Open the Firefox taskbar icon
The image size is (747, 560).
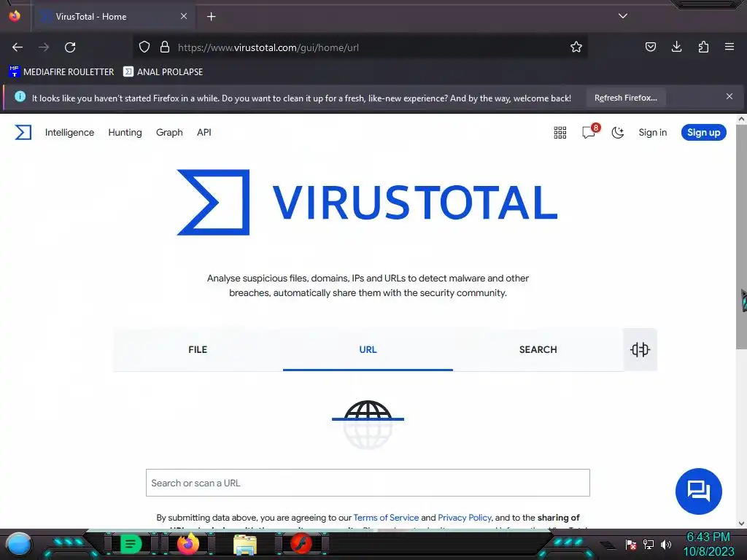pyautogui.click(x=187, y=544)
